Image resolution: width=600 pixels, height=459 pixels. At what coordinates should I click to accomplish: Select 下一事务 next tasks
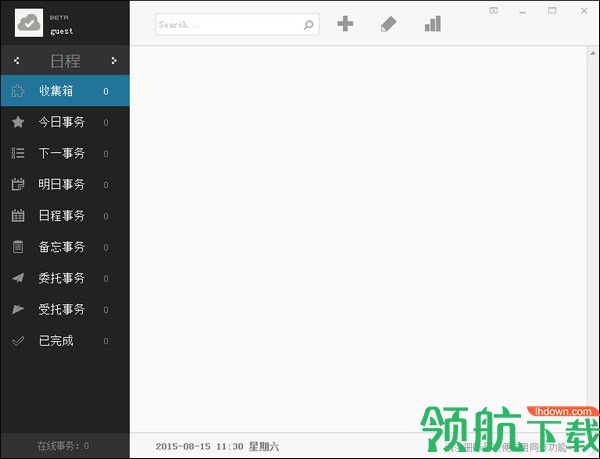pyautogui.click(x=65, y=153)
